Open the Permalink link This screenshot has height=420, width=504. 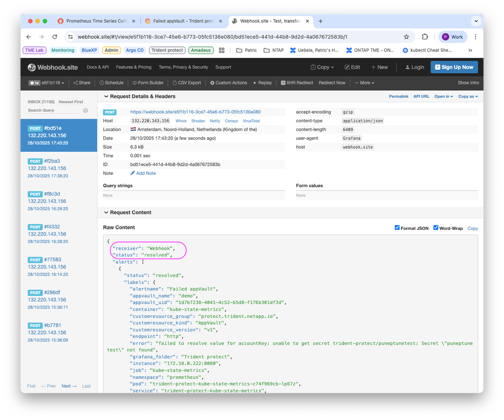[399, 96]
